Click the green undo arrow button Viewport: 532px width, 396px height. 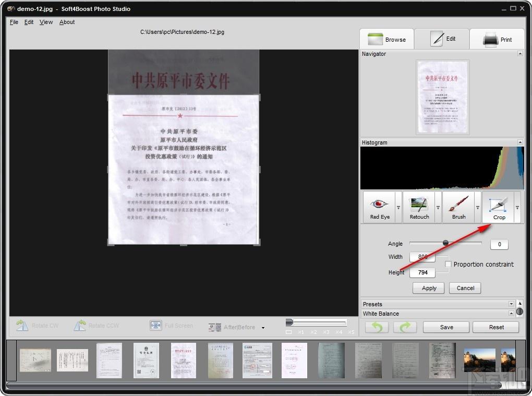tap(377, 327)
